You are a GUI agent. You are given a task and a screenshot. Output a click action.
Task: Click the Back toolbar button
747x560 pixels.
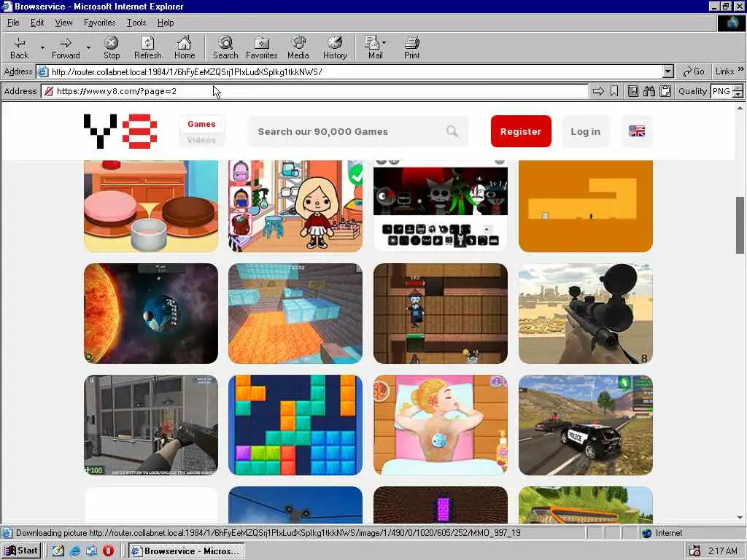[x=19, y=47]
